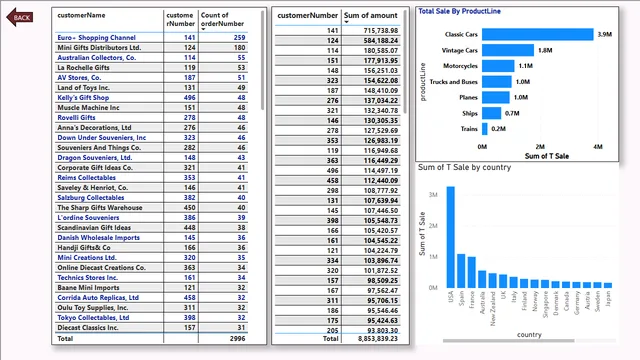Click the Trains bar in chart

click(484, 129)
